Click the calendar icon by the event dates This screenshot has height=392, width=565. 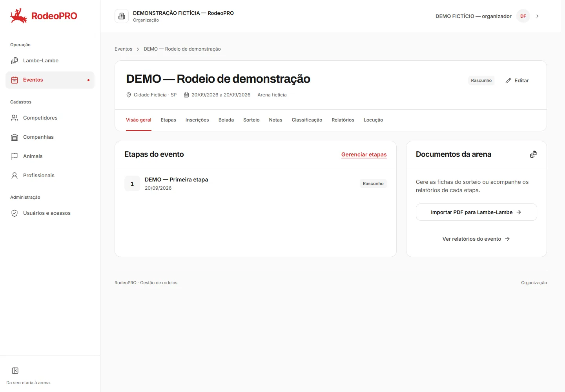[x=186, y=95]
